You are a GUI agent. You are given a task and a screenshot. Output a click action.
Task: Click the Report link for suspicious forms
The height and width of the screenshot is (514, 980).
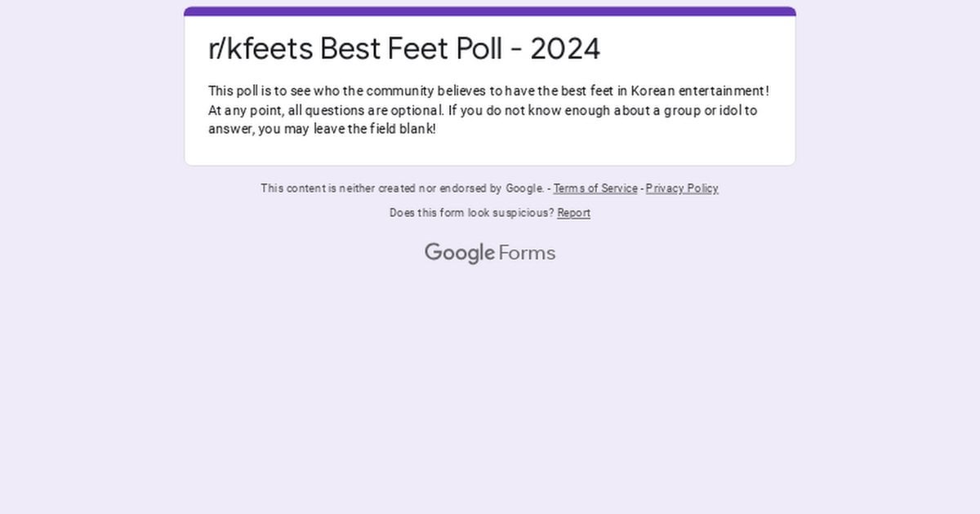pos(574,213)
